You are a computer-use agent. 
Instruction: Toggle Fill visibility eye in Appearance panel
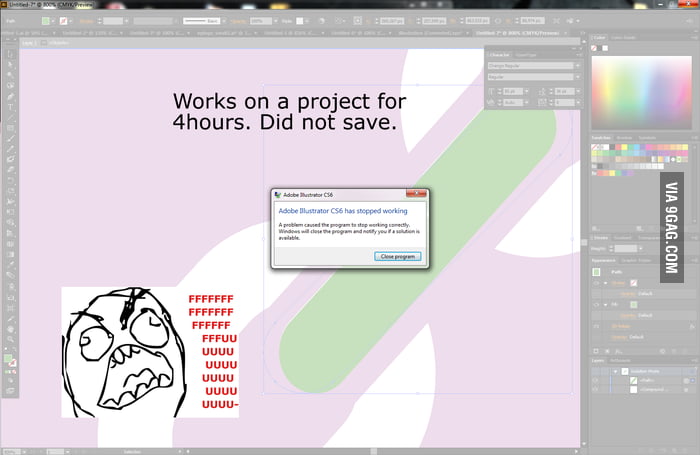596,305
